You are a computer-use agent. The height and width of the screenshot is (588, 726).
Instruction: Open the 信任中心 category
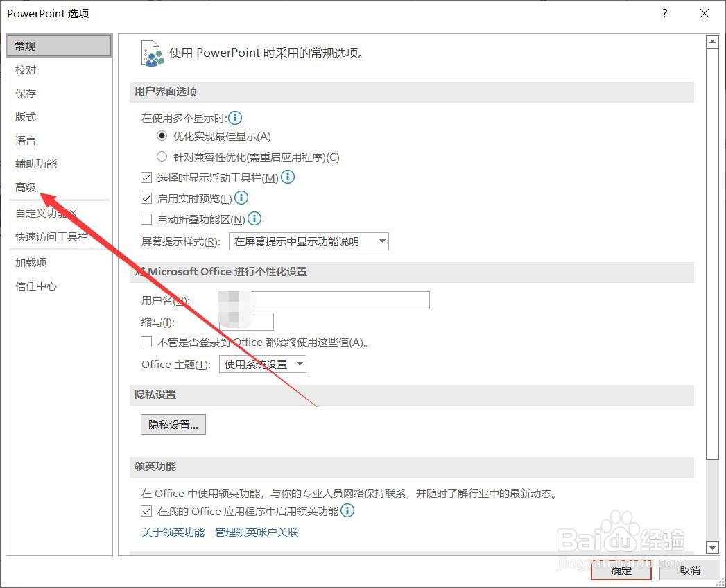(59, 286)
